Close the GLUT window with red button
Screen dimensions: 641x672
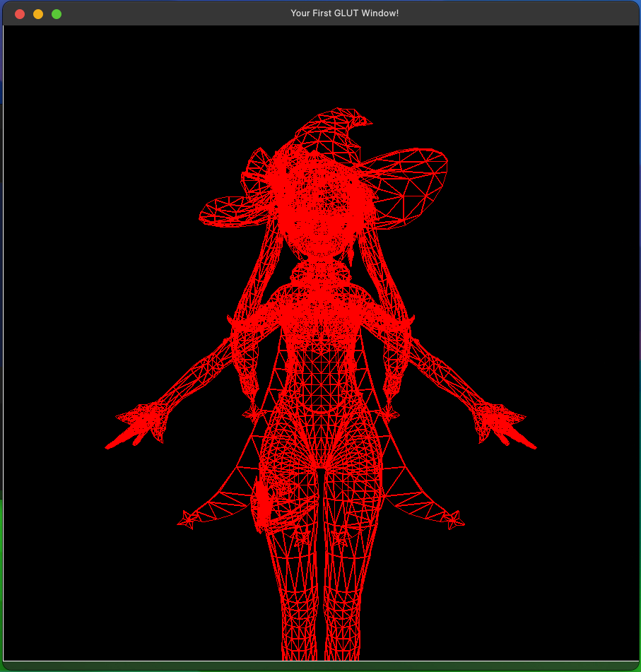20,14
